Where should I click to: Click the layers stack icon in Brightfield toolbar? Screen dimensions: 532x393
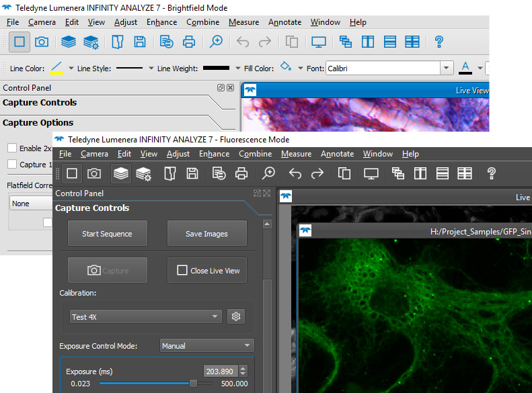tap(68, 42)
